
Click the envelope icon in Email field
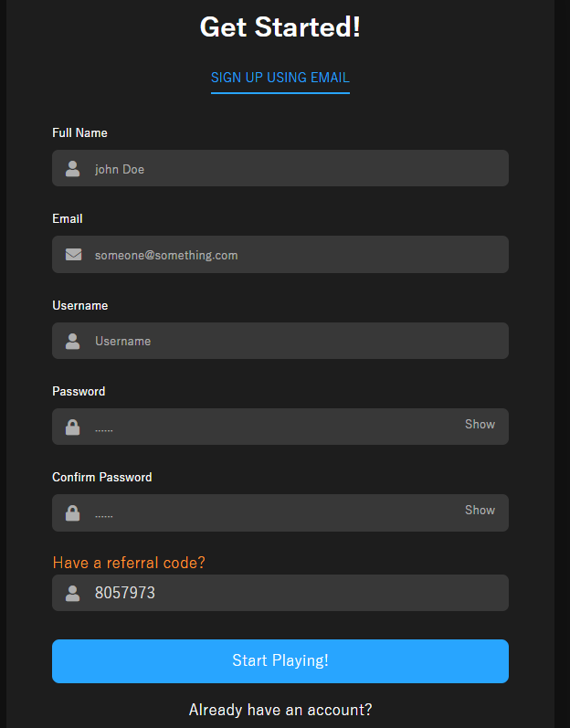[x=73, y=255]
